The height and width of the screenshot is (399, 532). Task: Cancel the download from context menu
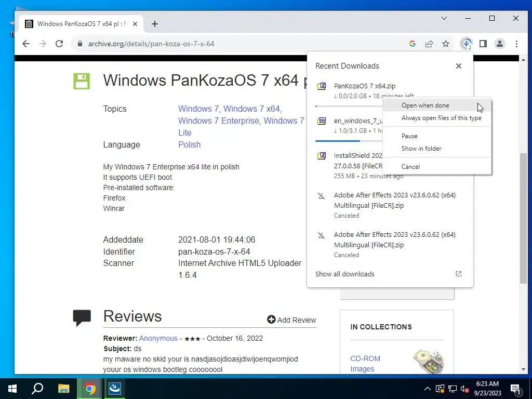pyautogui.click(x=437, y=167)
